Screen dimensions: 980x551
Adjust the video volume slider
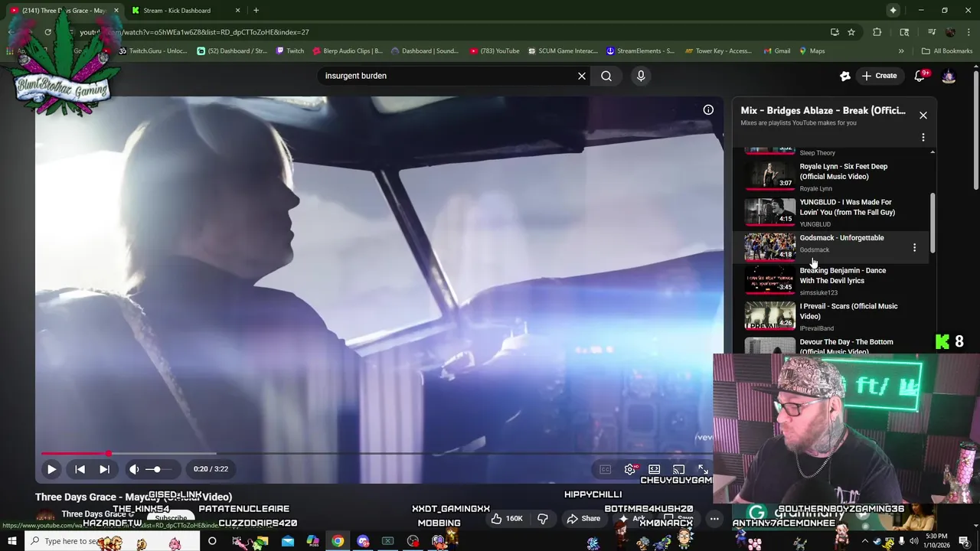click(x=158, y=469)
